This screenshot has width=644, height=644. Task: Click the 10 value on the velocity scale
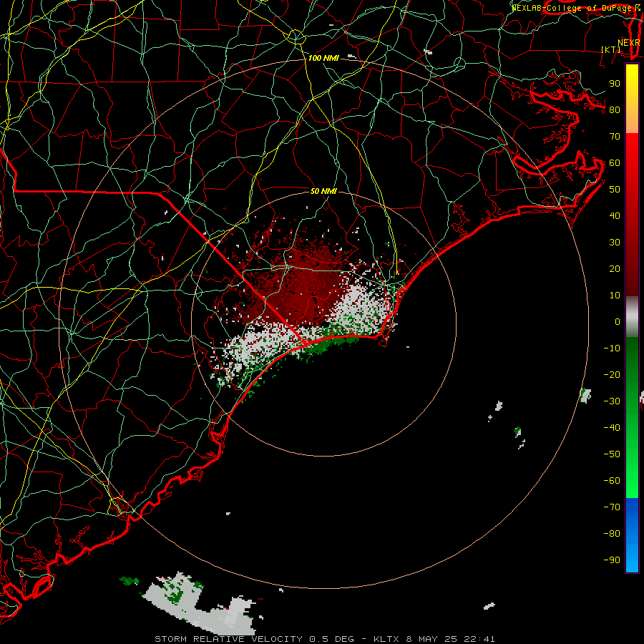(x=615, y=296)
